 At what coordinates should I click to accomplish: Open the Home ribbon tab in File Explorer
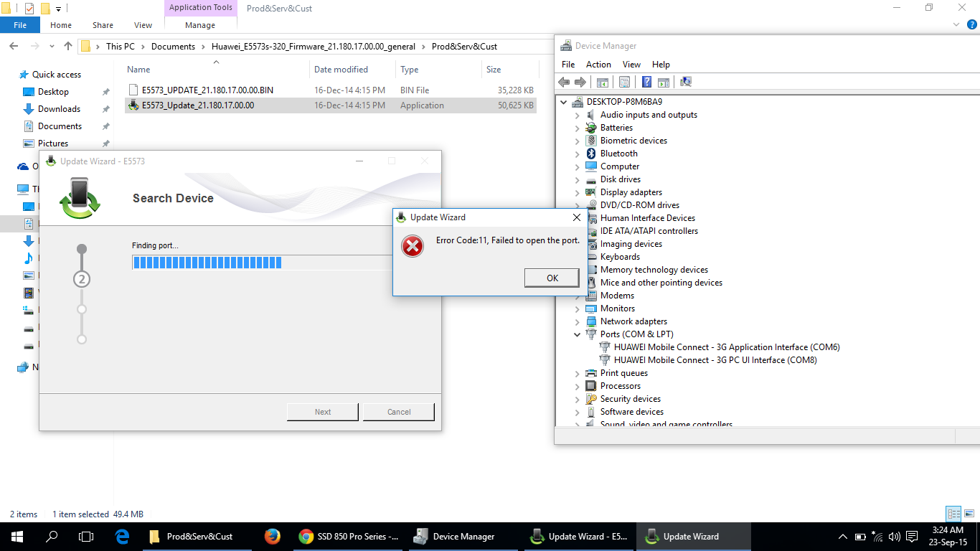[x=61, y=25]
